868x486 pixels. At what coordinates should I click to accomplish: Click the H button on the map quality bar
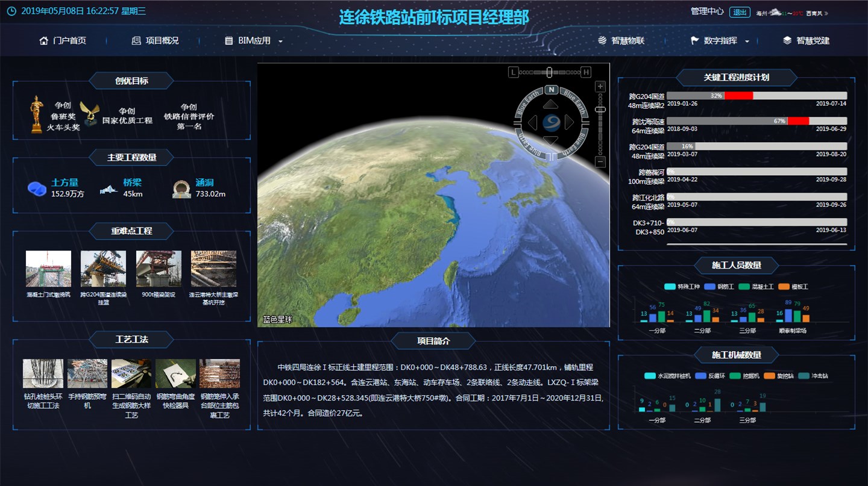point(586,72)
